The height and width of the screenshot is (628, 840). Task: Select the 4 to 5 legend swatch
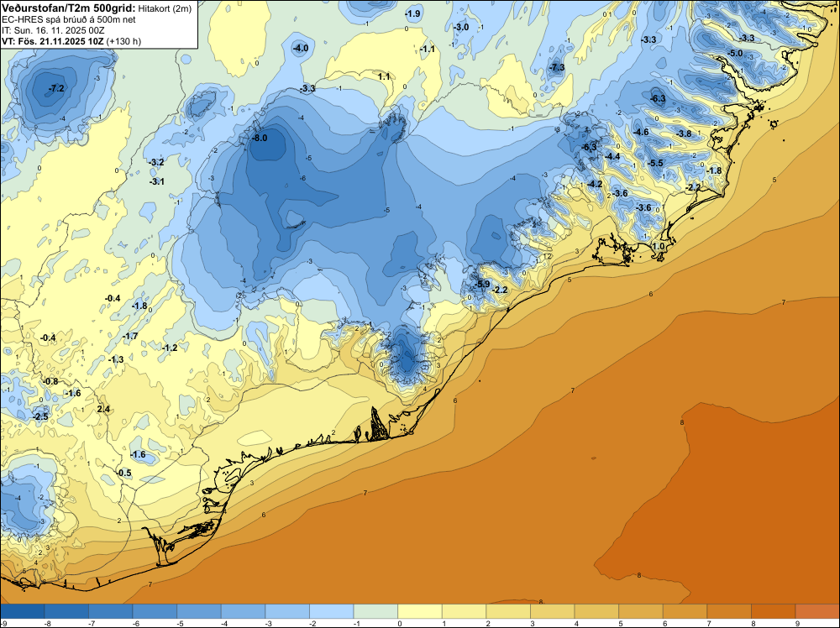pos(596,611)
